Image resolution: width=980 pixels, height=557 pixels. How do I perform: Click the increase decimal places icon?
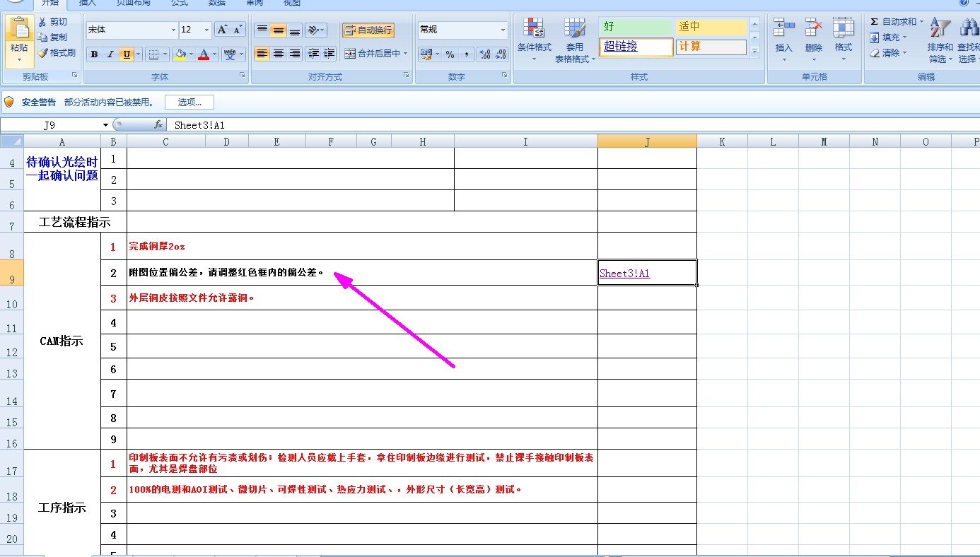485,54
